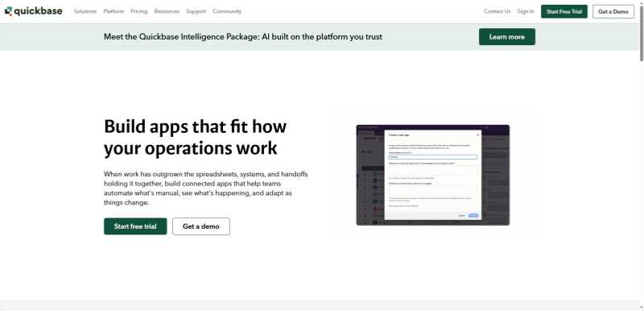Screen dimensions: 644x311
Task: Click the hero Get a demo button
Action: pos(201,226)
